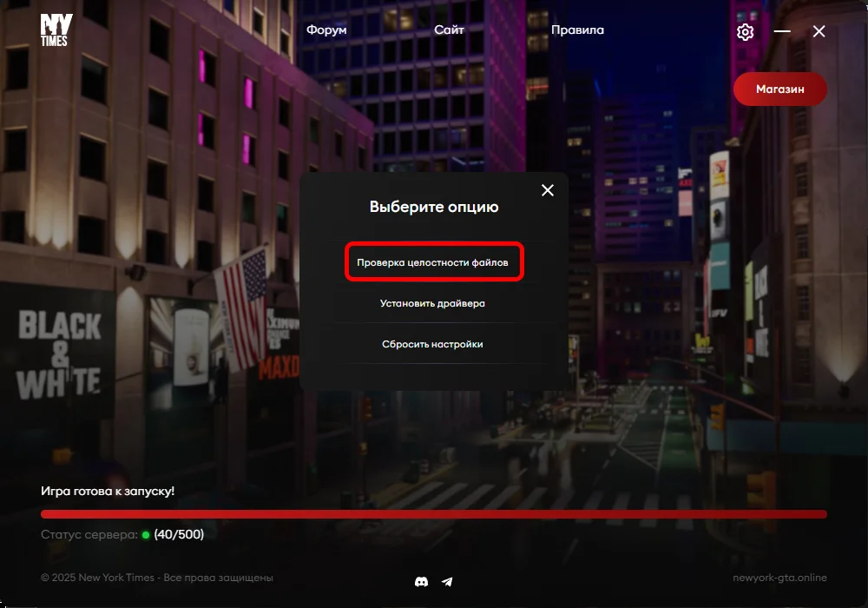Click the red download progress bar
This screenshot has width=868, height=608.
click(434, 514)
